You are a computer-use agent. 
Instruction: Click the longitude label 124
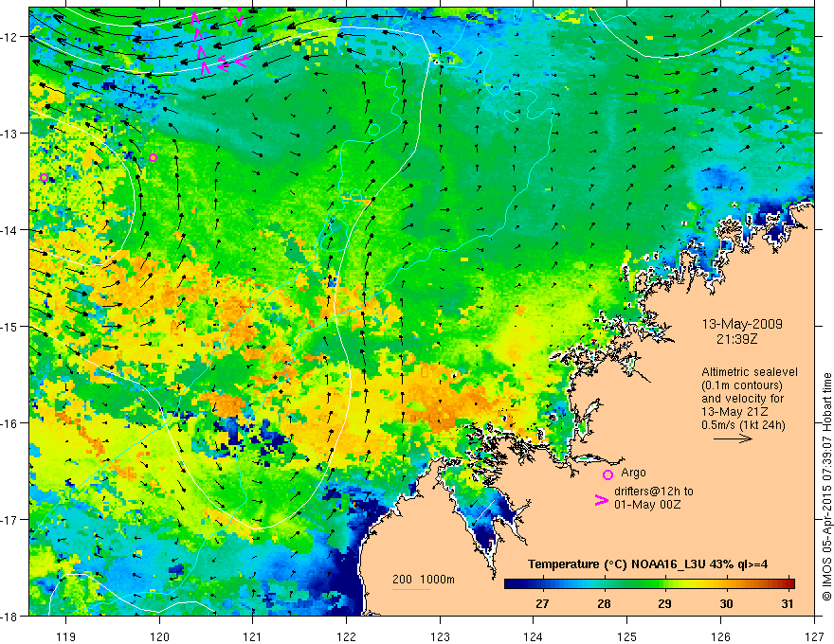tap(534, 636)
